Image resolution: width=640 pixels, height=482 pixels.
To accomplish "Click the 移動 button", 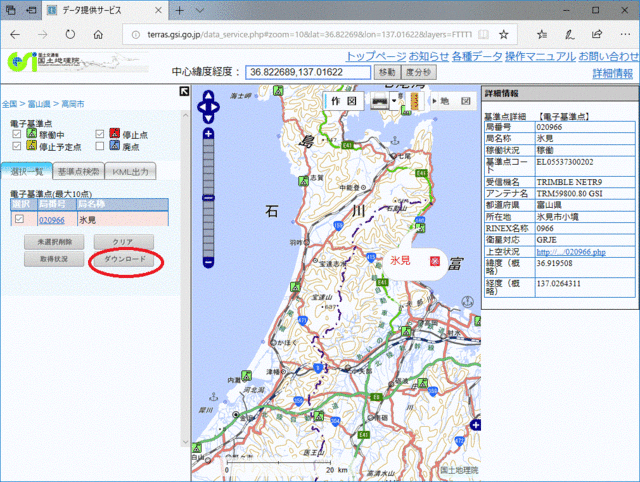I will [387, 72].
